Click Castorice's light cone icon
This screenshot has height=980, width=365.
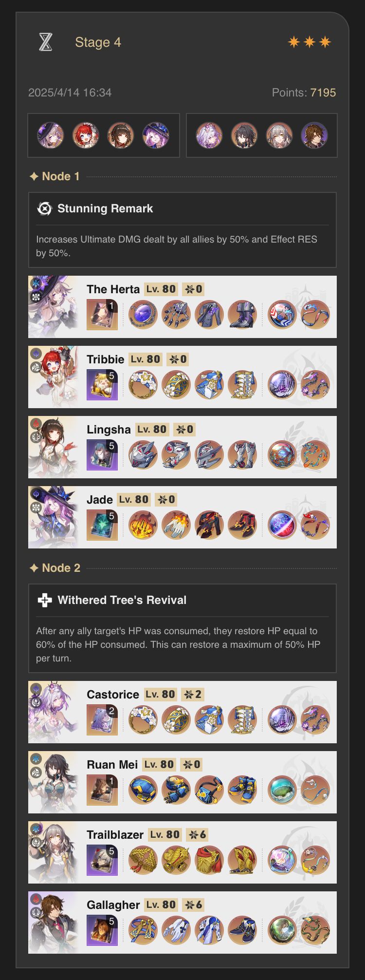click(102, 719)
